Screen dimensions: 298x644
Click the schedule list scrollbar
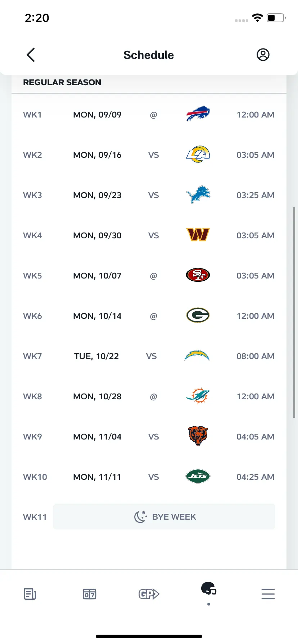294,313
